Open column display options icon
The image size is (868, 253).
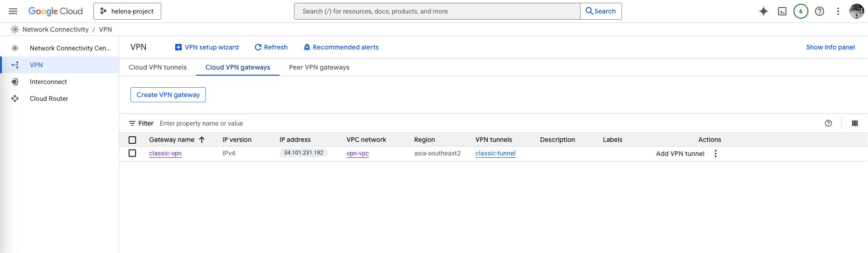tap(854, 123)
